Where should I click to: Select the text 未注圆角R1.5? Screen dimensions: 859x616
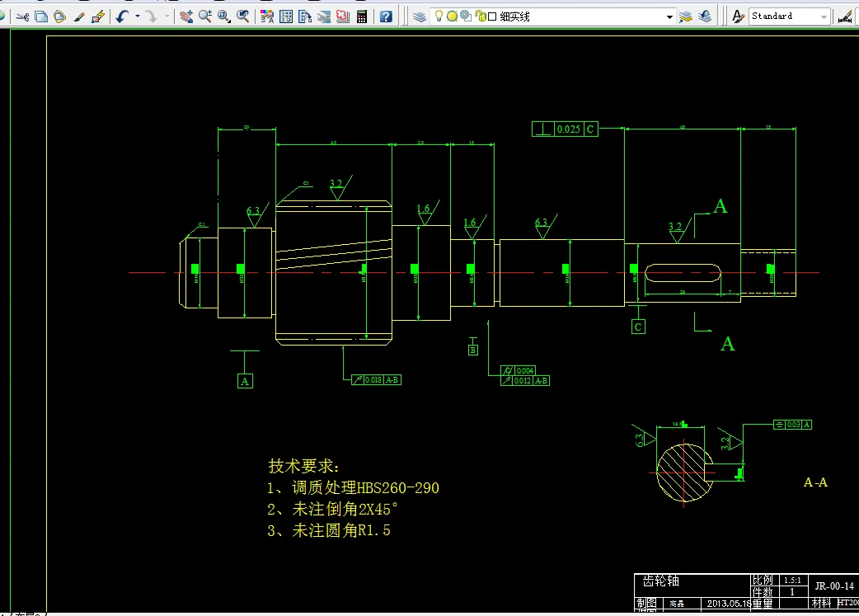tap(341, 530)
